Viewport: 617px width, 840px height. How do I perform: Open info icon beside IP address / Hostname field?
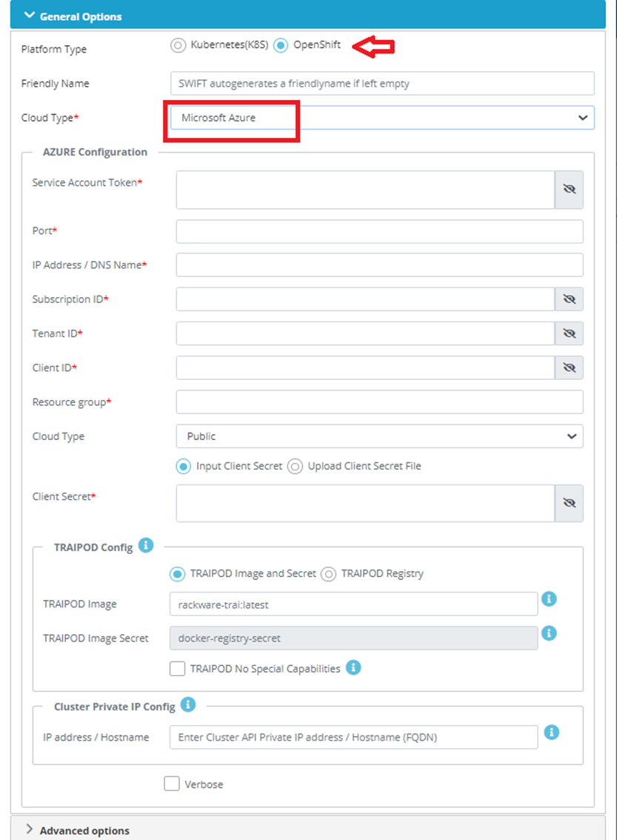[552, 733]
